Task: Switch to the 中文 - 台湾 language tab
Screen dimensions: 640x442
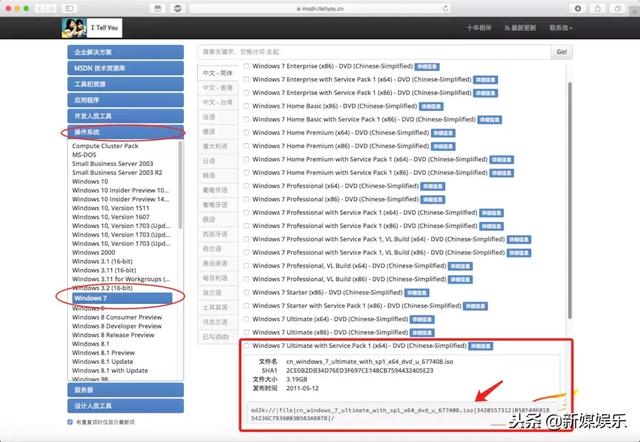Action: coord(218,102)
